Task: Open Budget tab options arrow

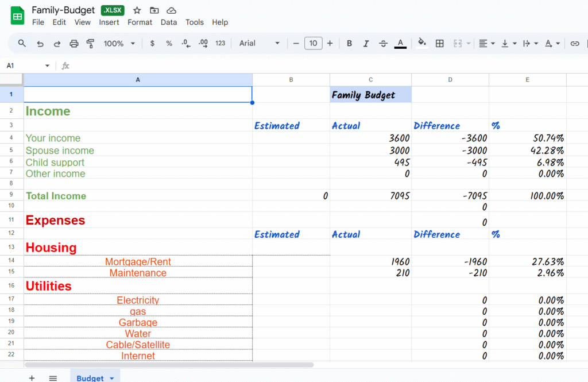Action: click(x=112, y=378)
